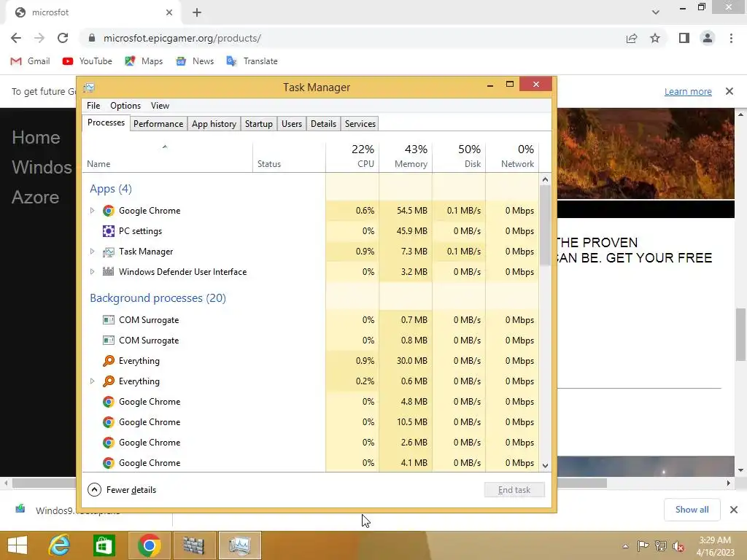Click Home link on the webpage

pyautogui.click(x=36, y=138)
